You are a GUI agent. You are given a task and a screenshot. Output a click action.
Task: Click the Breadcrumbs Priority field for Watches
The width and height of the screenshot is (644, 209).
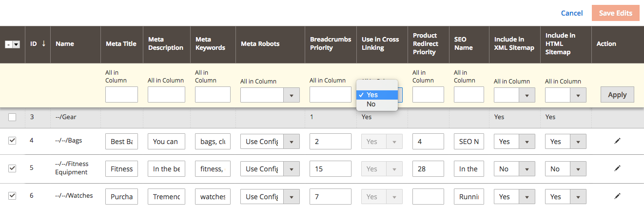331,197
